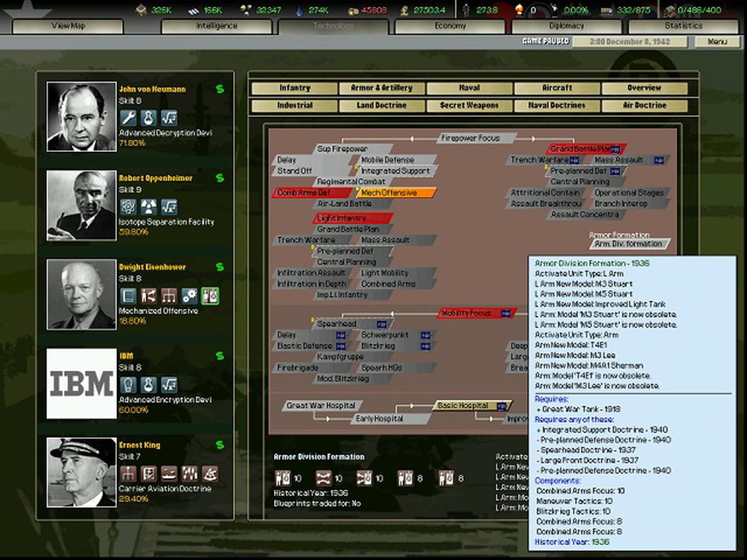Click the transport capacity icon showing 332/875
Screen dimensions: 747x560
pyautogui.click(x=606, y=10)
